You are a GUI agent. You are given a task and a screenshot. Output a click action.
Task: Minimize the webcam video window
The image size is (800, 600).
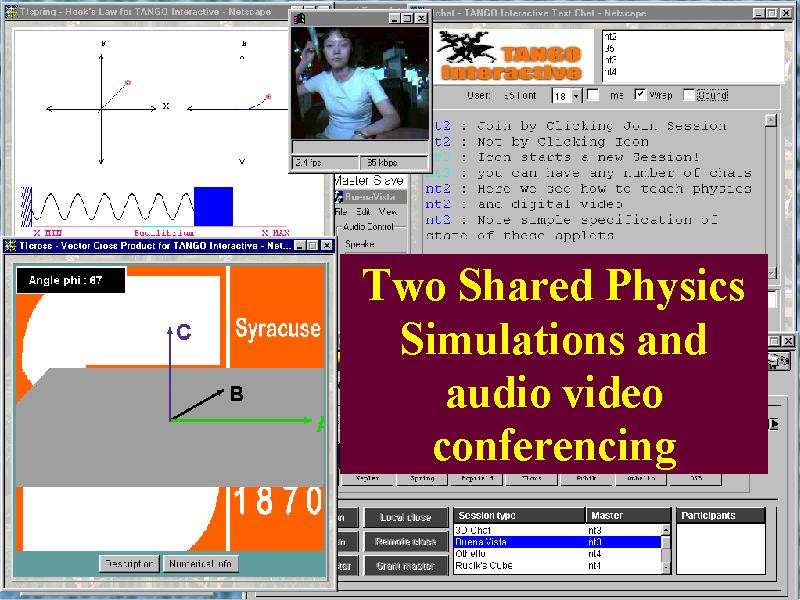tap(394, 18)
